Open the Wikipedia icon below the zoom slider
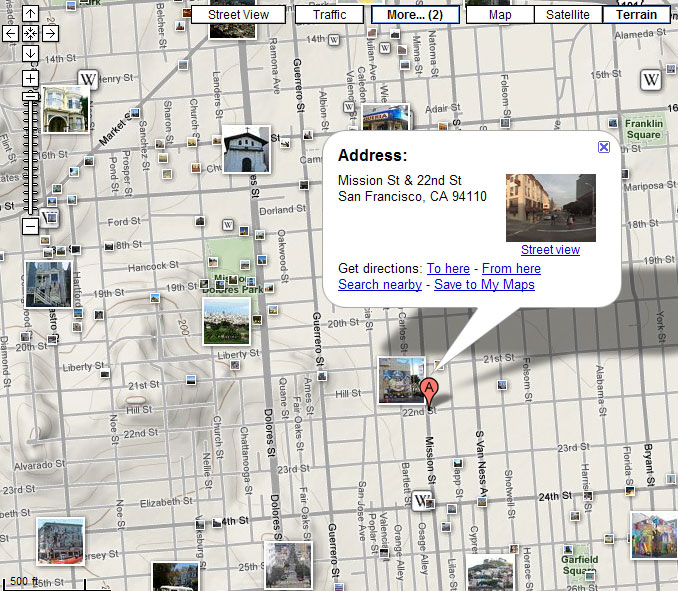Viewport: 678px width, 591px height. point(49,218)
